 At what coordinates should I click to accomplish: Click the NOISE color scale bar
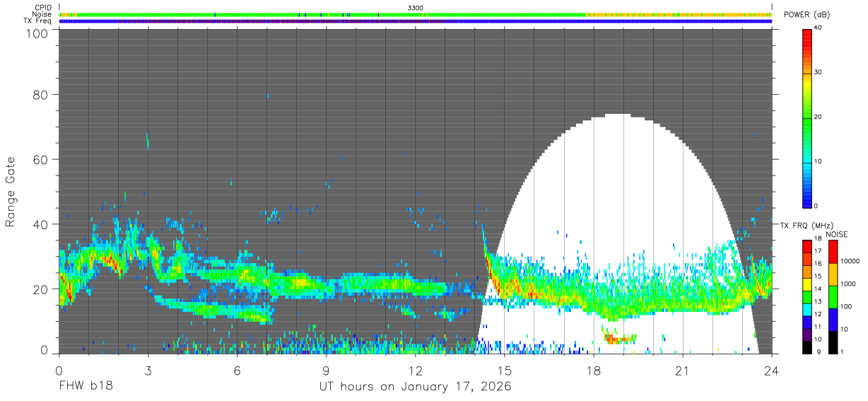click(x=833, y=296)
